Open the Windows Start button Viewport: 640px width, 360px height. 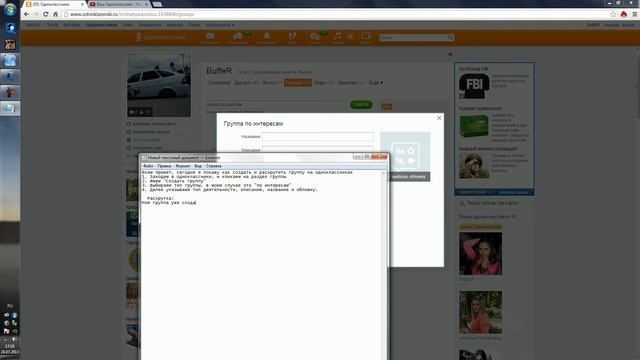(10, 10)
